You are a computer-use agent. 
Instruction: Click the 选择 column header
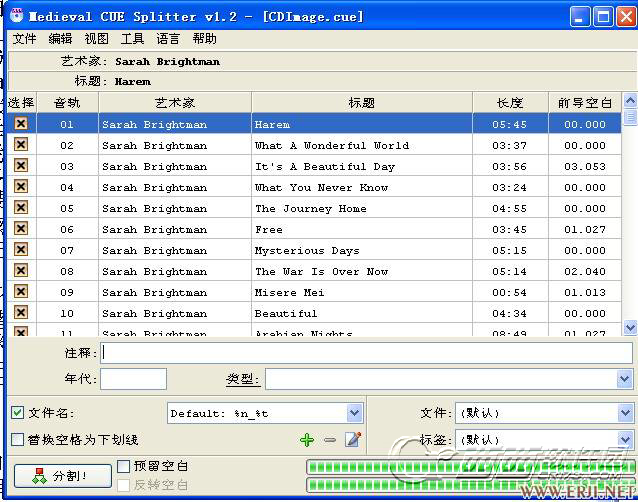(x=22, y=103)
